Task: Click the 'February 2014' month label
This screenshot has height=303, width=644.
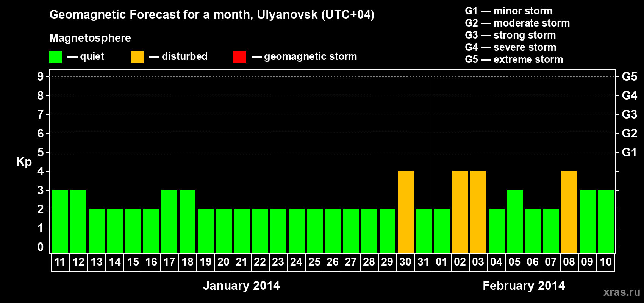Action: [524, 286]
